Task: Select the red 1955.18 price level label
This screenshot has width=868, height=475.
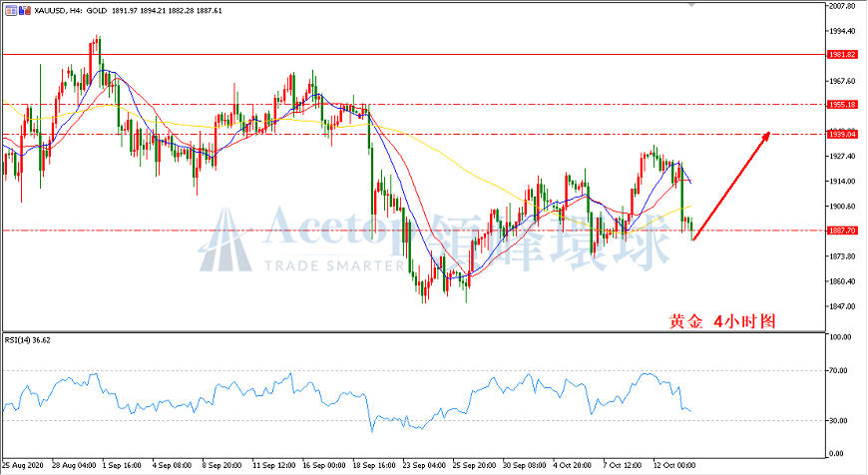Action: click(842, 104)
